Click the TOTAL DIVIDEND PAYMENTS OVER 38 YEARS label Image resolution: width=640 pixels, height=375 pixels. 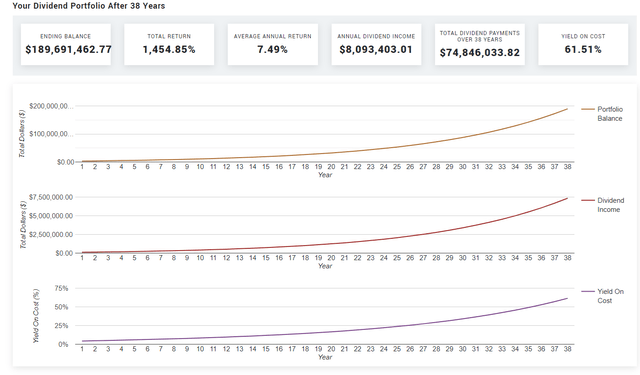point(480,36)
